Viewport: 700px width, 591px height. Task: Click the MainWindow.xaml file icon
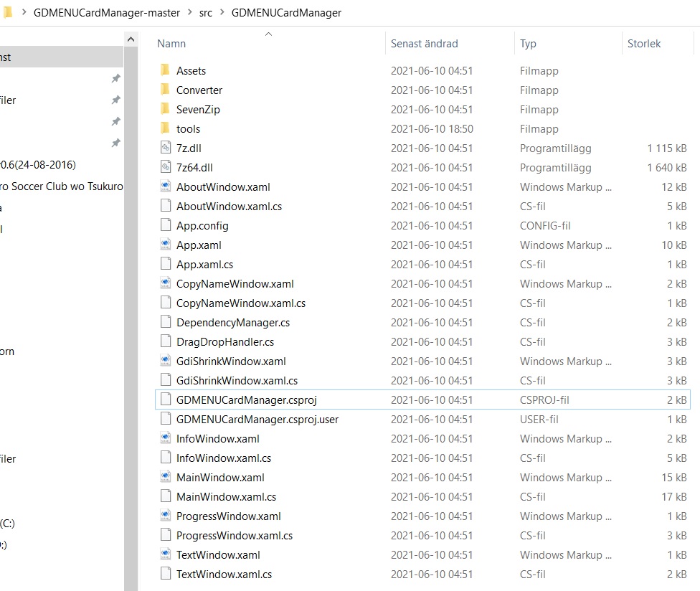(166, 477)
